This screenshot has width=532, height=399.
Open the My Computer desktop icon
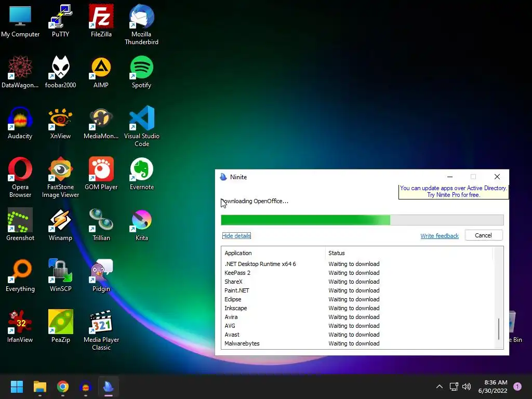tap(20, 21)
